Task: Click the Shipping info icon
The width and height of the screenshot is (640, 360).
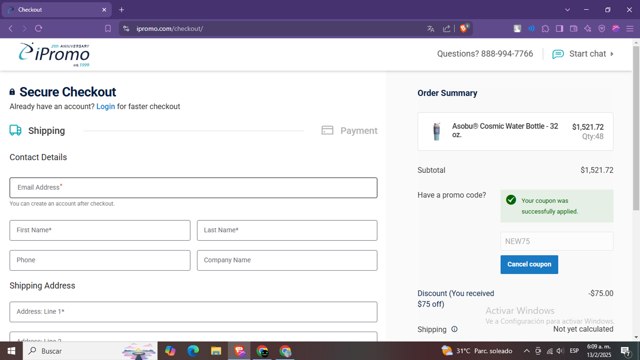Action: [x=454, y=329]
